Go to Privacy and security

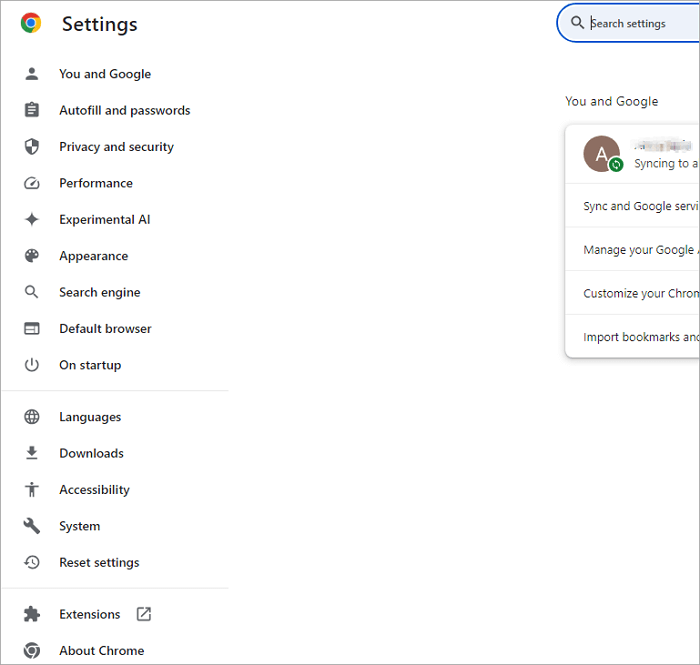[x=115, y=146]
